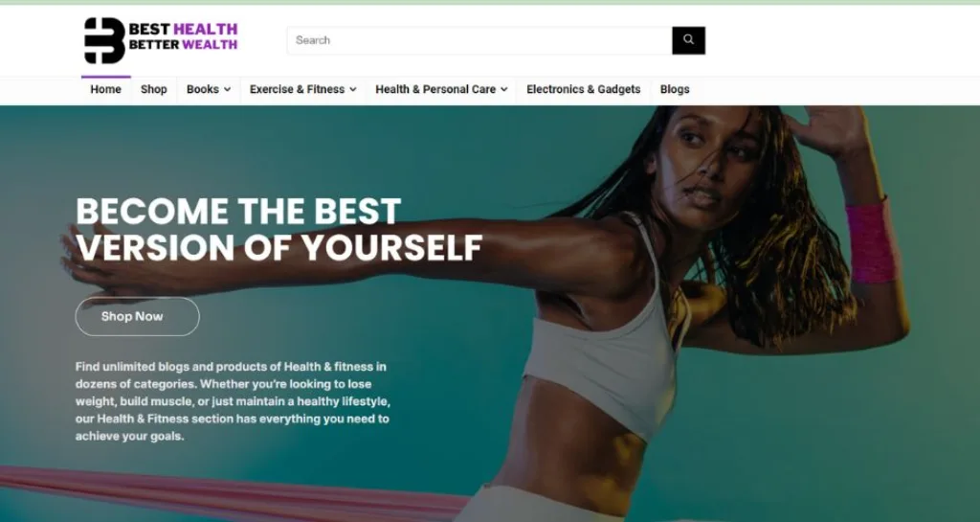Click the Shop Now button
980x522 pixels.
(x=138, y=316)
